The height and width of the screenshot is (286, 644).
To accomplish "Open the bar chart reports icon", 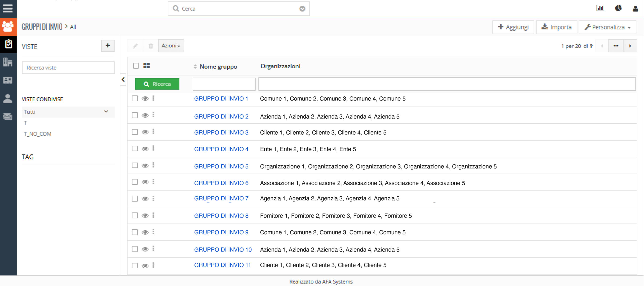I will click(600, 8).
